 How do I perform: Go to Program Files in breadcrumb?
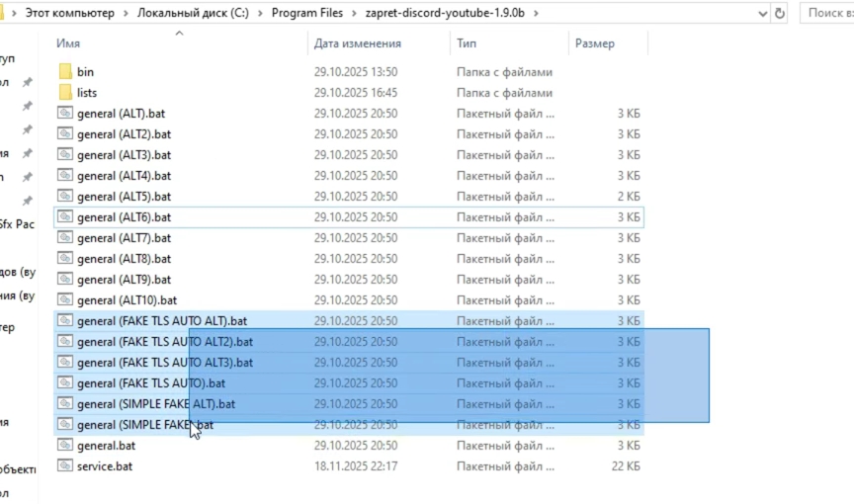(x=307, y=13)
